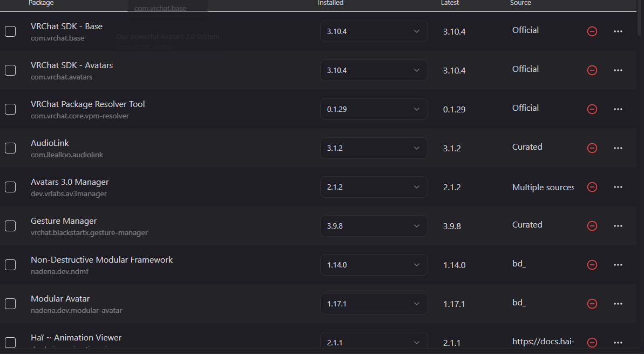Open more options for Modular Avatar

click(618, 304)
